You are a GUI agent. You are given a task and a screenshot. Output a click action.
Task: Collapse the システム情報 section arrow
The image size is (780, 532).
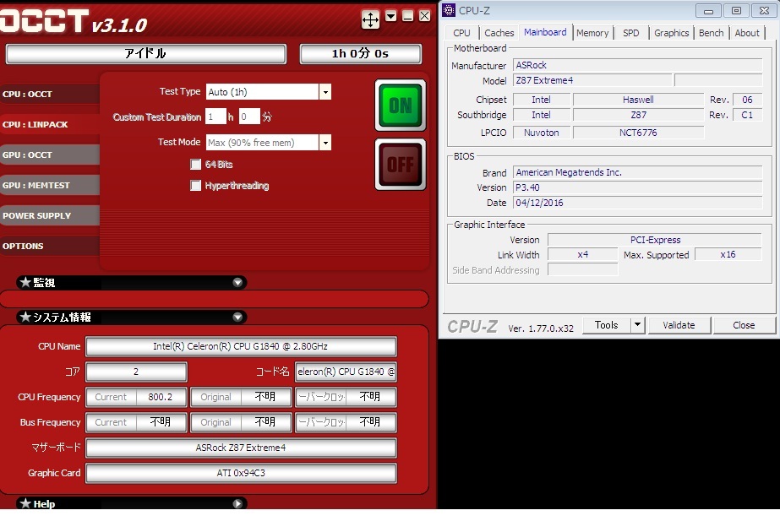pyautogui.click(x=237, y=318)
